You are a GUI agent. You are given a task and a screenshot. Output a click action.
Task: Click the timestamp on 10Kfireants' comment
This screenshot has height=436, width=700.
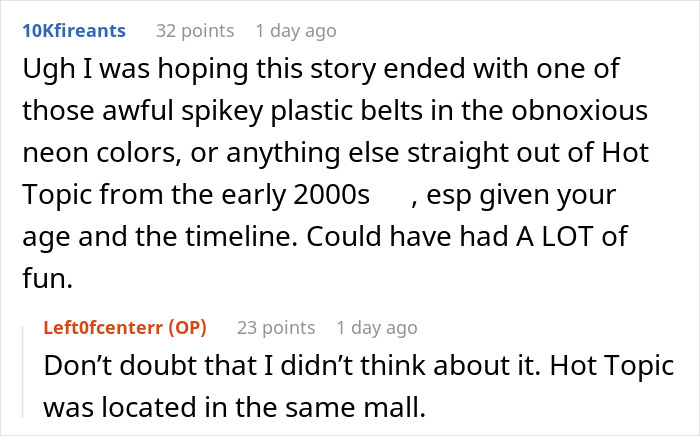[x=295, y=31]
